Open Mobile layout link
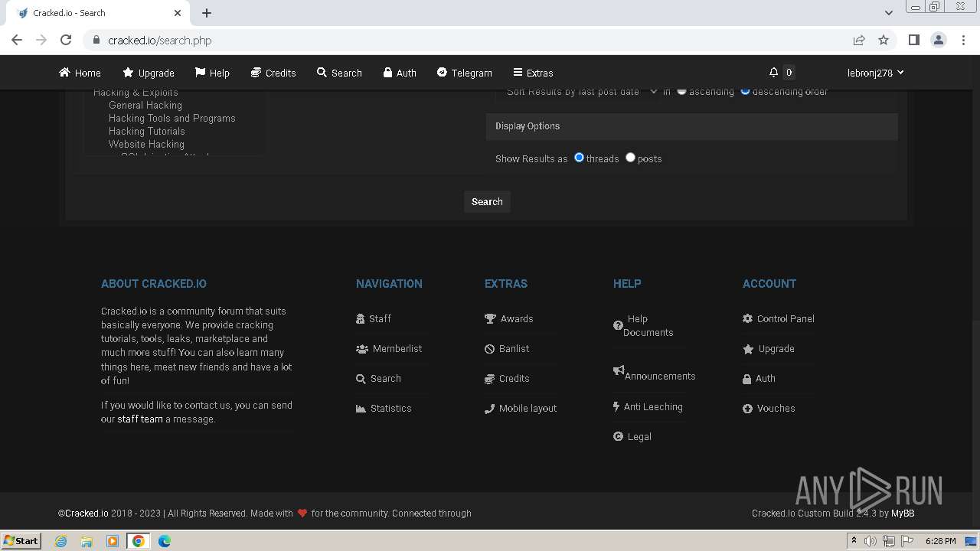The height and width of the screenshot is (551, 980). pyautogui.click(x=528, y=408)
